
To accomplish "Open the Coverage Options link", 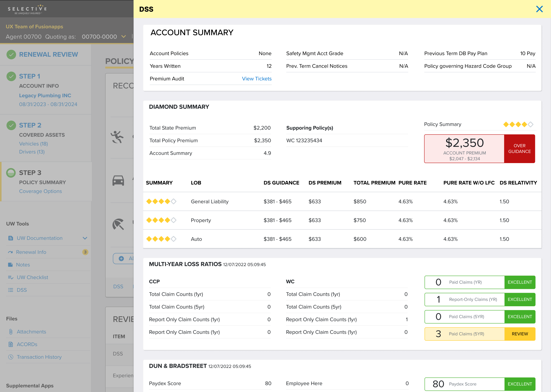I will [x=41, y=191].
